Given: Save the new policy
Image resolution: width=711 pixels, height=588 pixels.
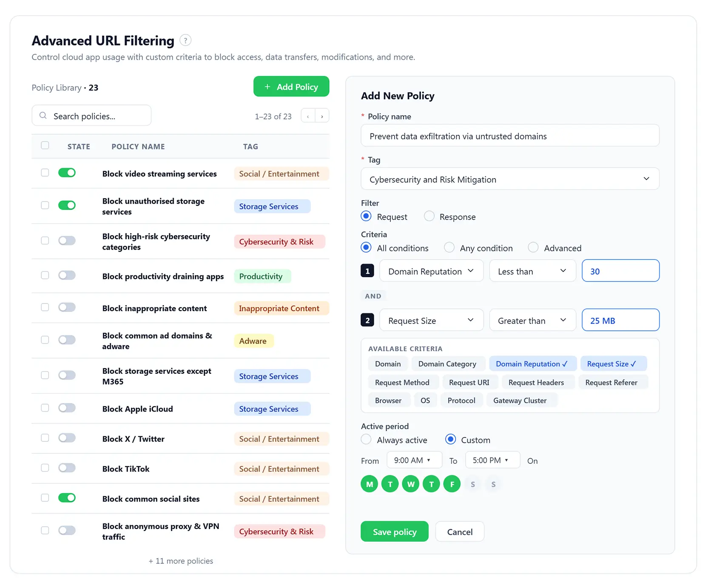Looking at the screenshot, I should click(x=395, y=531).
